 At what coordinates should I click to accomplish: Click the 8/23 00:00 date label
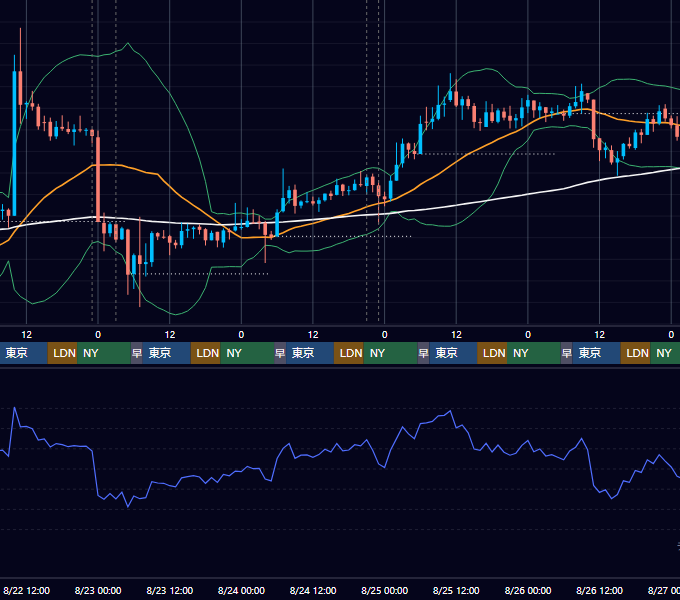tap(98, 590)
